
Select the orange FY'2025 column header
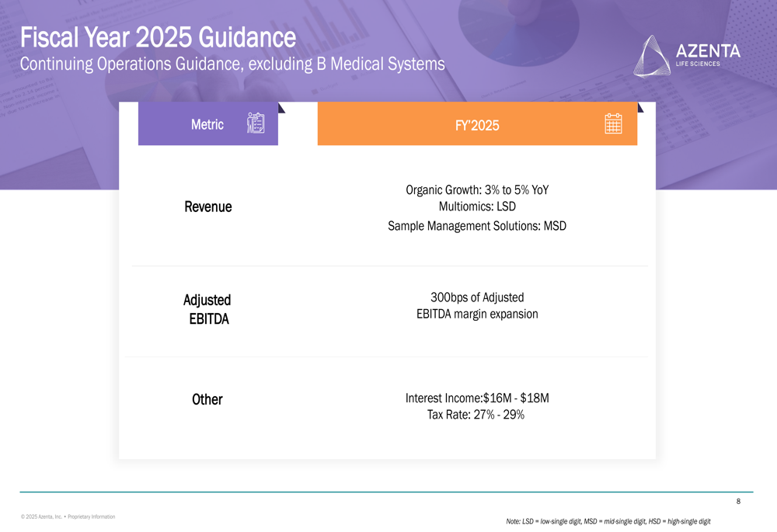pyautogui.click(x=477, y=124)
